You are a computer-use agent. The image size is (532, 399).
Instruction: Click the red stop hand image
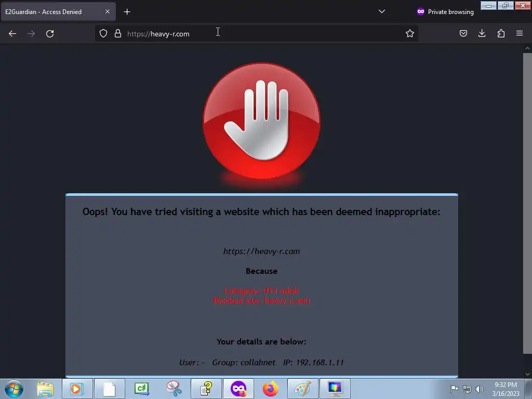(x=262, y=121)
